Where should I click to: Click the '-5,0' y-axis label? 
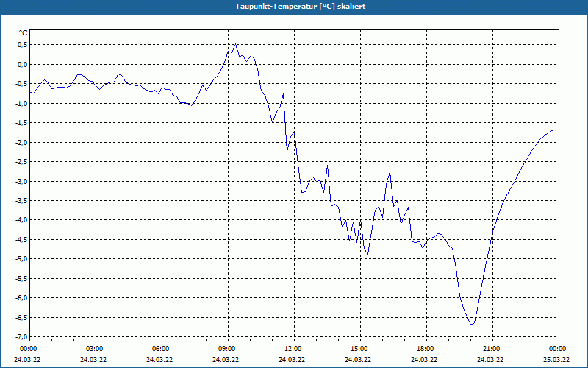click(21, 259)
